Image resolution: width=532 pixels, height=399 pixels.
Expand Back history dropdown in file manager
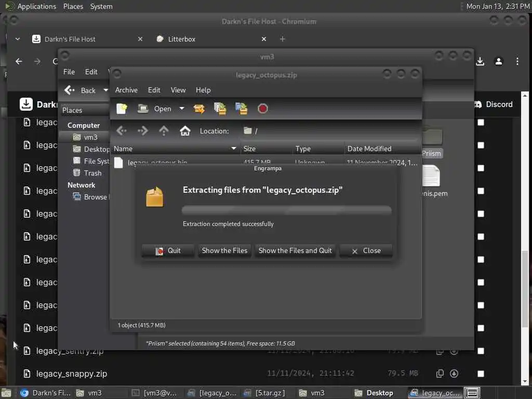(105, 90)
